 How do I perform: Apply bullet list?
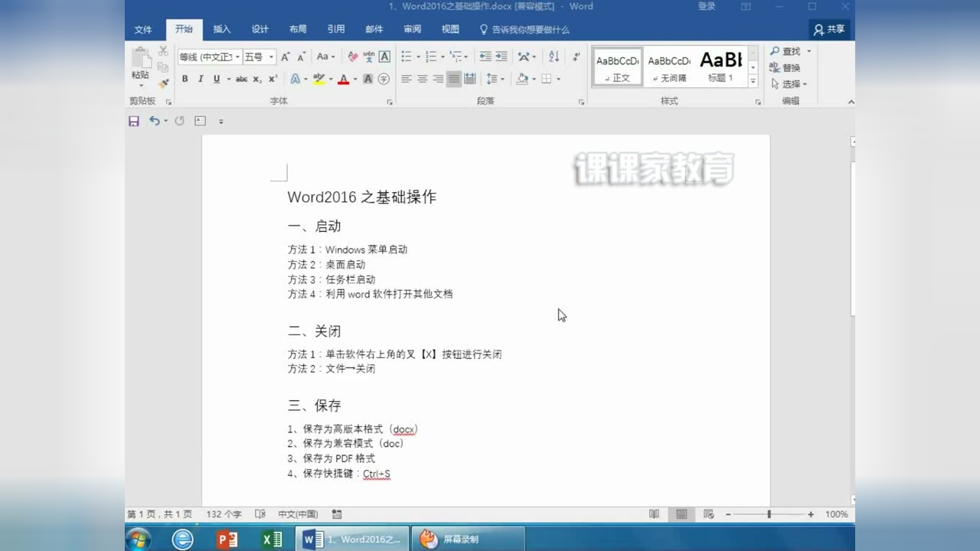tap(407, 57)
